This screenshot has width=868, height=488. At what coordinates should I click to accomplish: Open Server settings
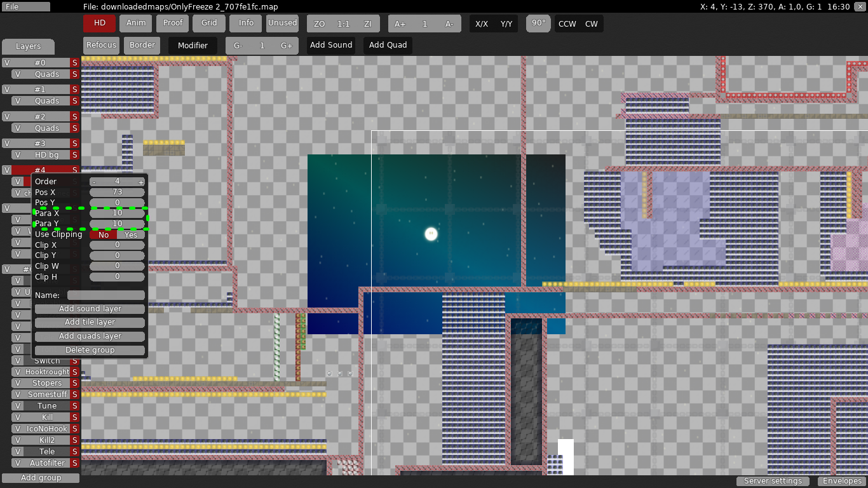(773, 481)
